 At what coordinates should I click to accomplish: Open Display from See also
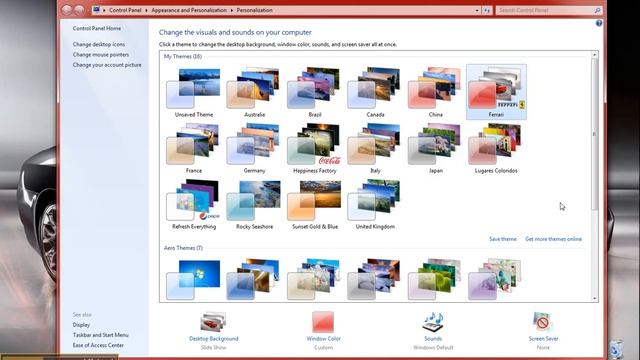click(x=81, y=324)
